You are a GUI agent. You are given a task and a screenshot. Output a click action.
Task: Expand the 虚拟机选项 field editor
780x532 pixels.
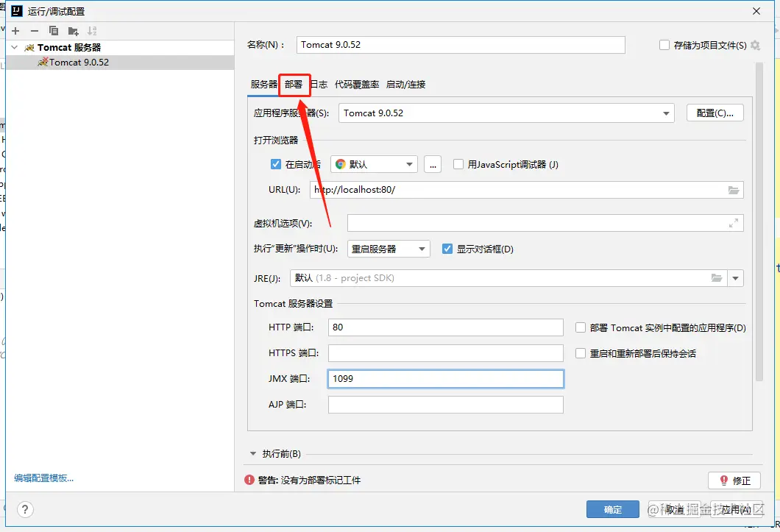pos(734,224)
